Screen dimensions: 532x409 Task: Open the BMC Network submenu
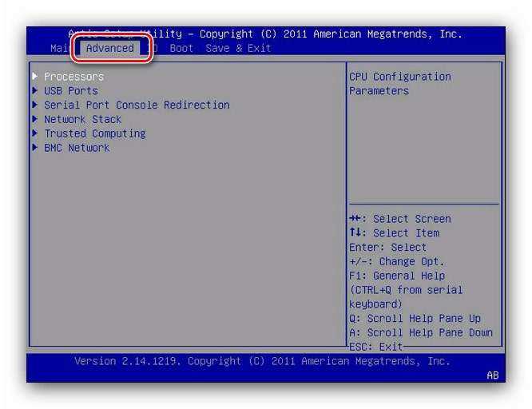pos(77,148)
